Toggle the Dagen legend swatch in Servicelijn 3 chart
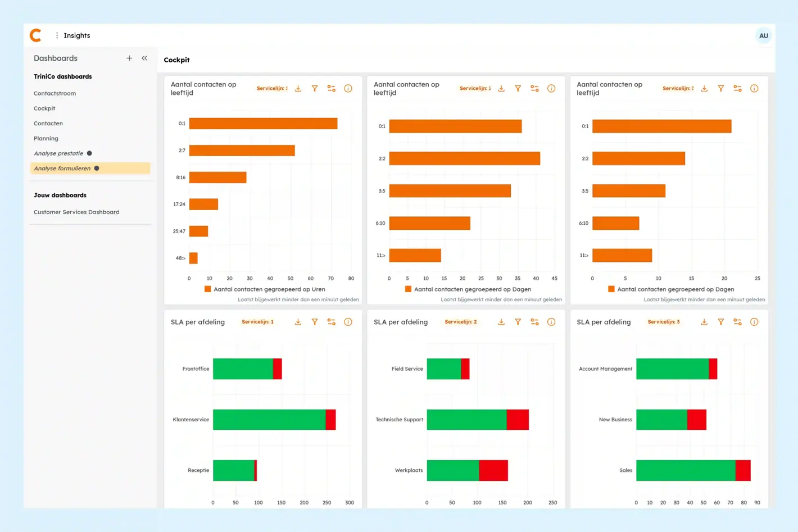Viewport: 798px width, 532px height. 611,289
